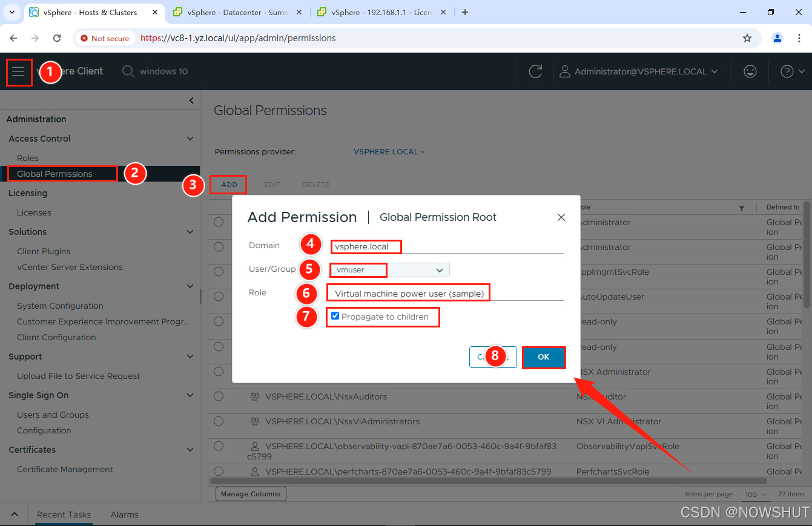Open Users and Groups in sidebar

(53, 415)
